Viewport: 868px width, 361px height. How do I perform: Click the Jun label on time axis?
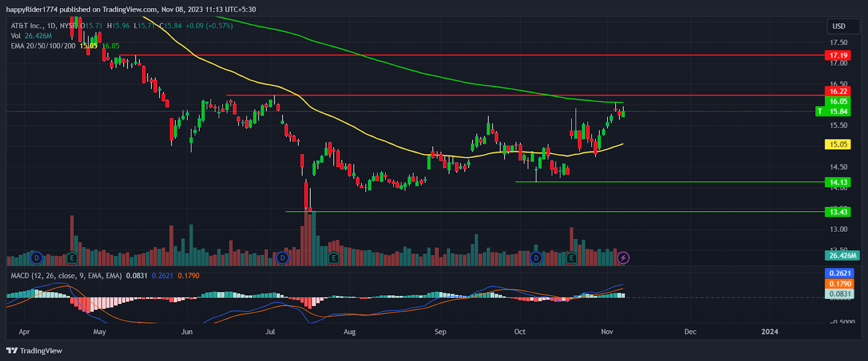(187, 332)
